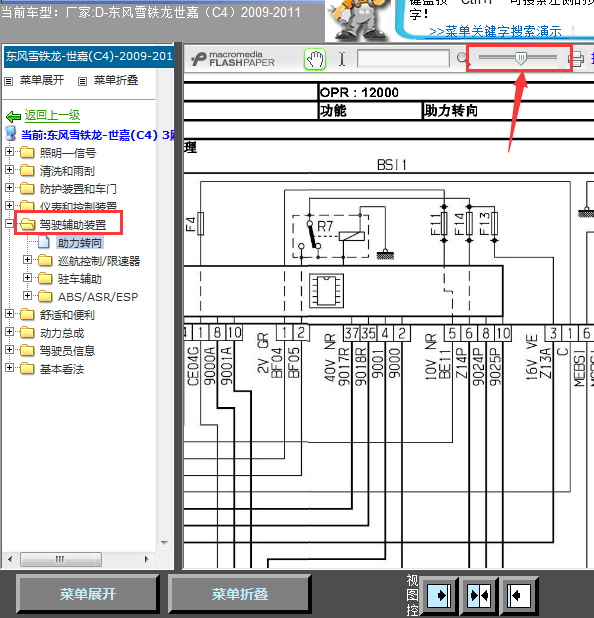This screenshot has width=594, height=618.
Task: Click the tree scrollbar left arrow
Action: pyautogui.click(x=10, y=559)
